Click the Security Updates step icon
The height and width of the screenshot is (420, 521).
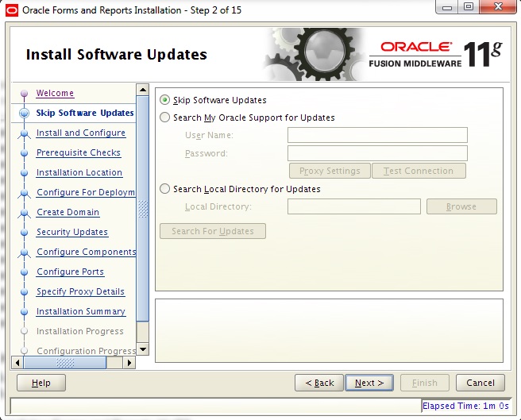24,233
